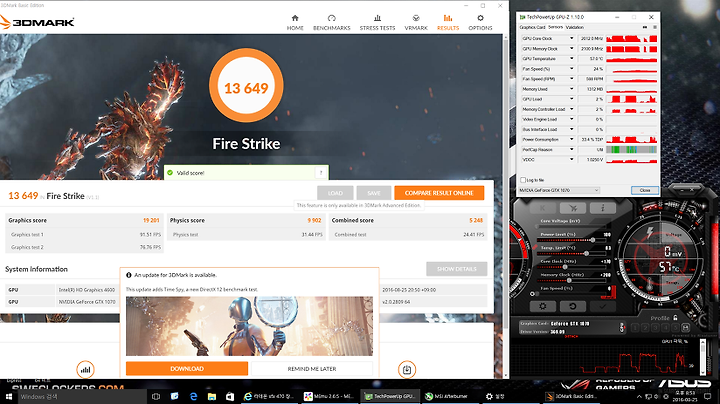This screenshot has height=404, width=720.
Task: Click the red Detach link in Afterburner
Action: (571, 337)
